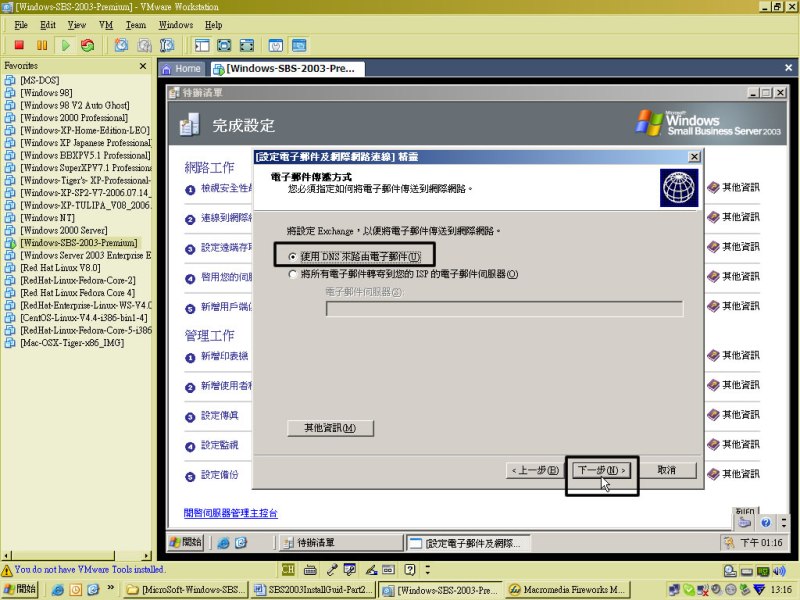The width and height of the screenshot is (800, 600).
Task: Click the 設定監視 task in the to-do list
Action: 219,445
